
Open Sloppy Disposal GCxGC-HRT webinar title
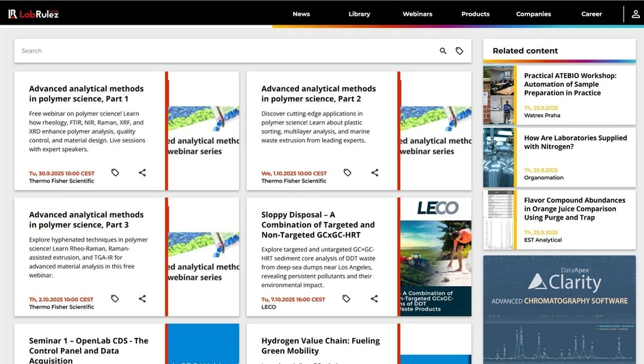pos(318,224)
